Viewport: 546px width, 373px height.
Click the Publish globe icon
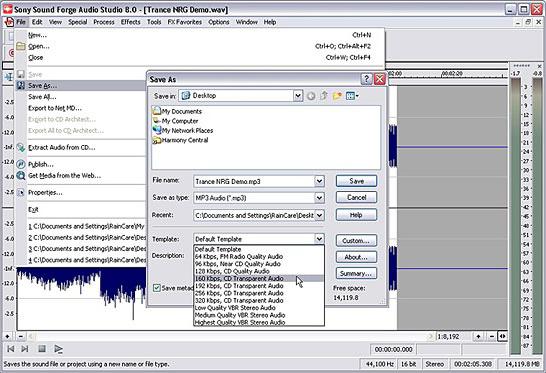[21, 164]
